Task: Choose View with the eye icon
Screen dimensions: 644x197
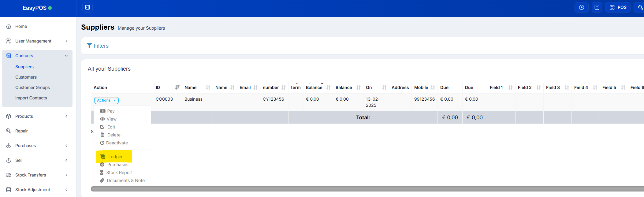Action: pyautogui.click(x=111, y=119)
